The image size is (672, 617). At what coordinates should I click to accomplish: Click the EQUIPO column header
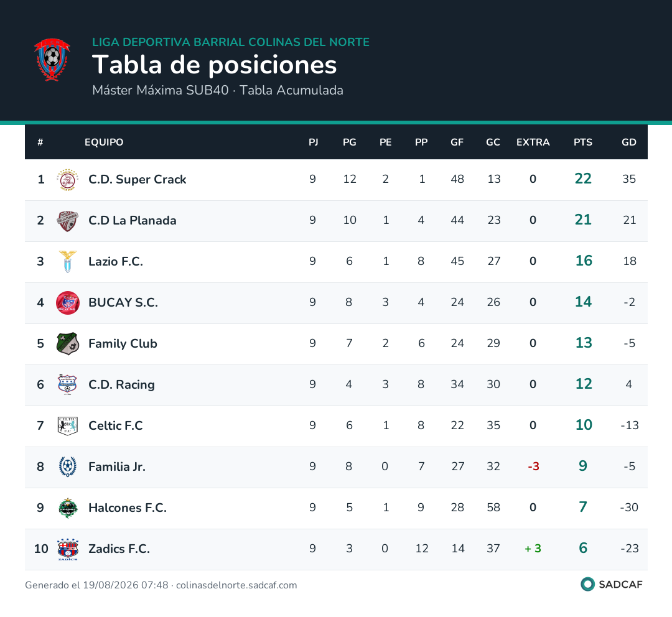[104, 142]
